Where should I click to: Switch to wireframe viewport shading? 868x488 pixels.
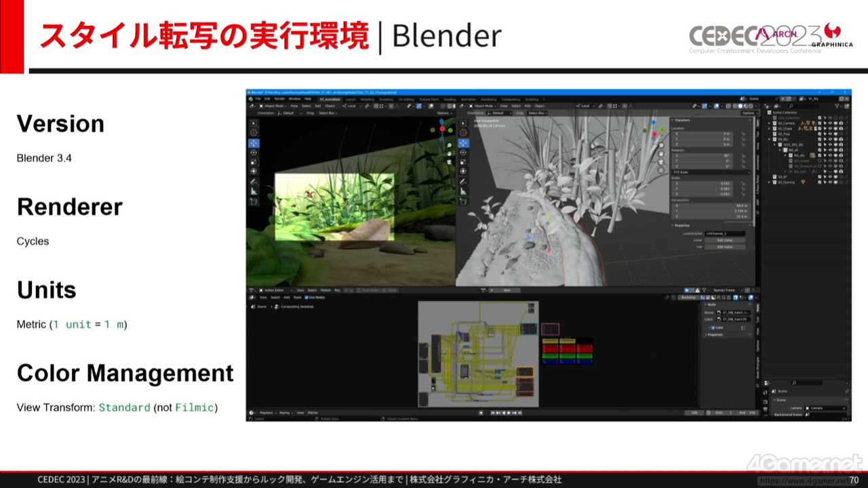[x=735, y=106]
